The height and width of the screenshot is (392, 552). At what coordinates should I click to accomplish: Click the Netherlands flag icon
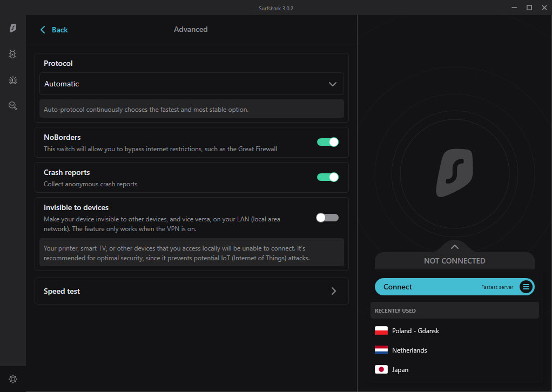click(381, 350)
